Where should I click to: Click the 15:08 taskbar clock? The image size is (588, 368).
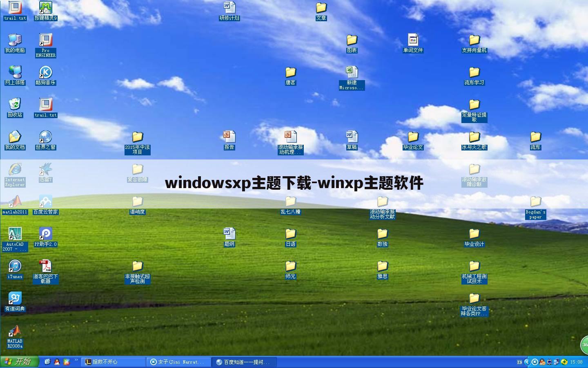(x=576, y=362)
